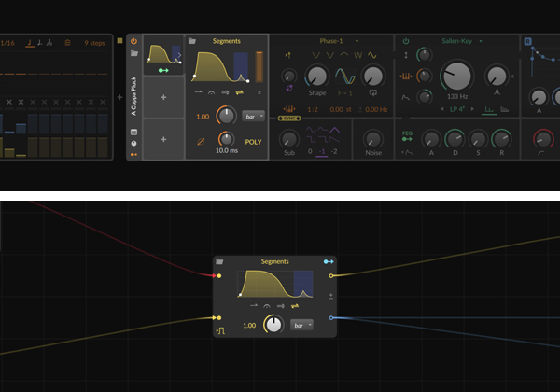Image resolution: width=560 pixels, height=392 pixels.
Task: Click the blue R badge on envelope panel
Action: (528, 41)
